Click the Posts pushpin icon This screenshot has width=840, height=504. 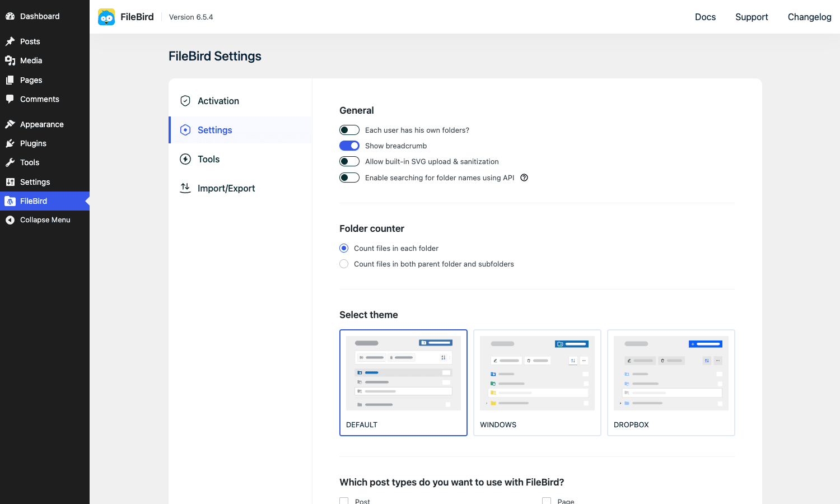click(x=10, y=41)
